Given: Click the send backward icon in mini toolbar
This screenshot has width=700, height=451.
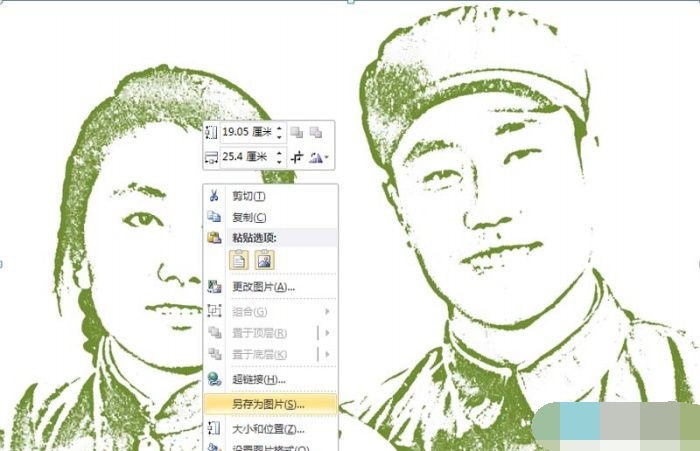Looking at the screenshot, I should pyautogui.click(x=316, y=132).
